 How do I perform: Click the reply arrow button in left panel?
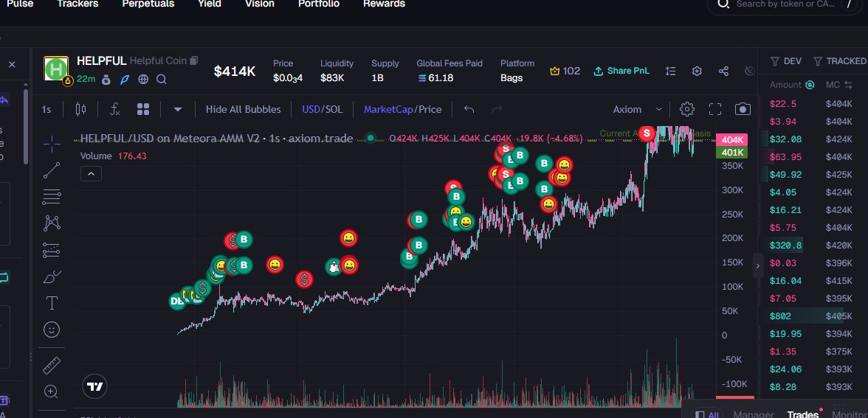coord(4,100)
